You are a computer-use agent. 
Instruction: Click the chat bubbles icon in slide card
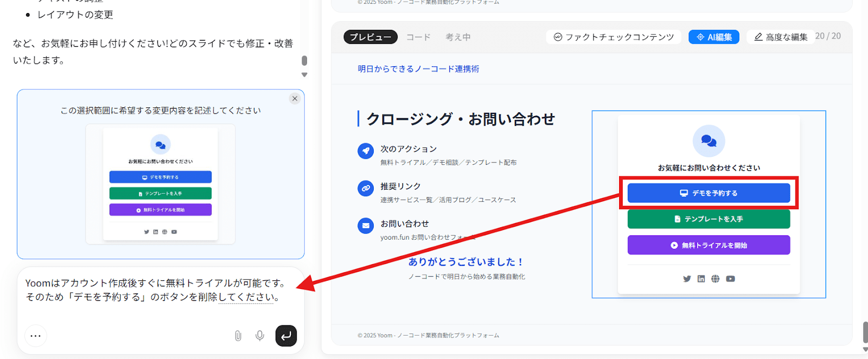709,141
